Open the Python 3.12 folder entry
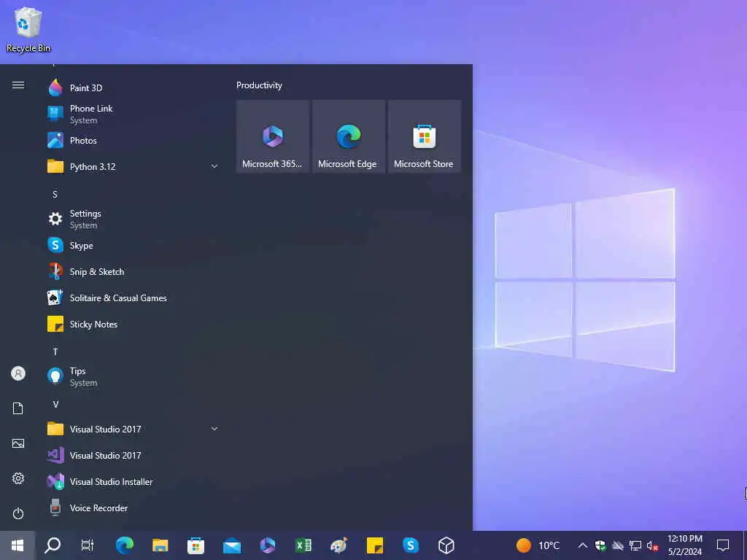The width and height of the screenshot is (747, 560). (133, 167)
